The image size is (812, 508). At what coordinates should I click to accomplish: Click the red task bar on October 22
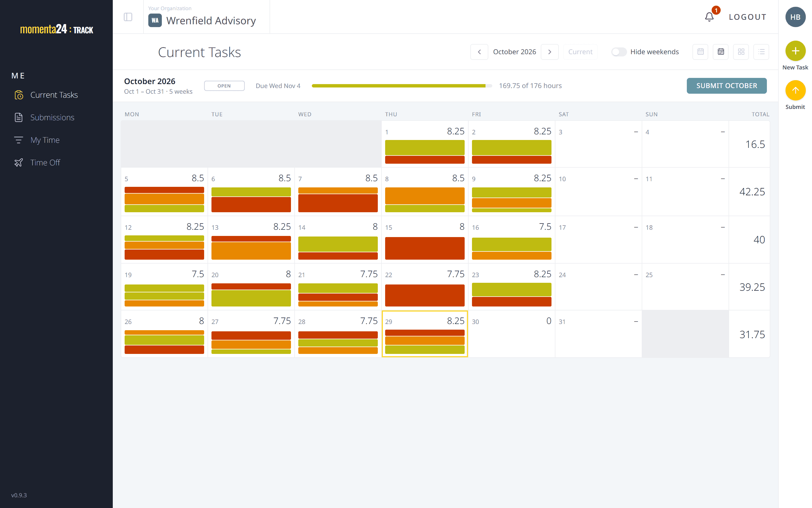click(424, 295)
